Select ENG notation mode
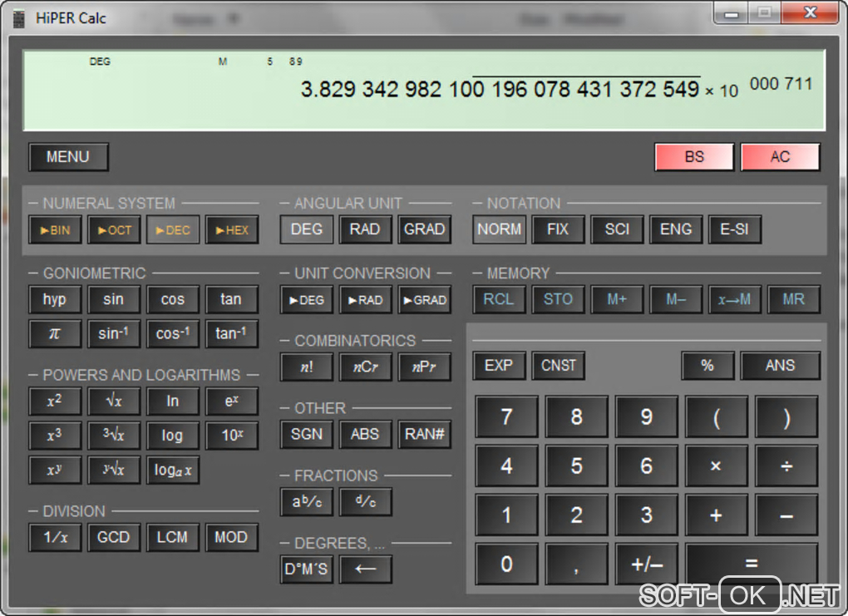 [x=676, y=229]
